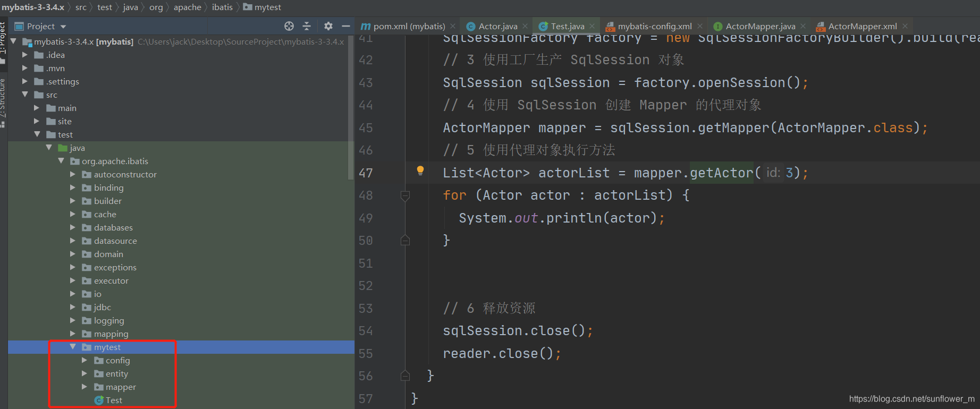Select the logging package
980x409 pixels.
109,320
